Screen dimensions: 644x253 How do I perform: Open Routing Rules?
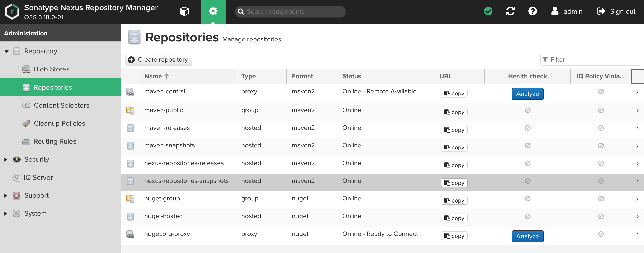tap(61, 141)
